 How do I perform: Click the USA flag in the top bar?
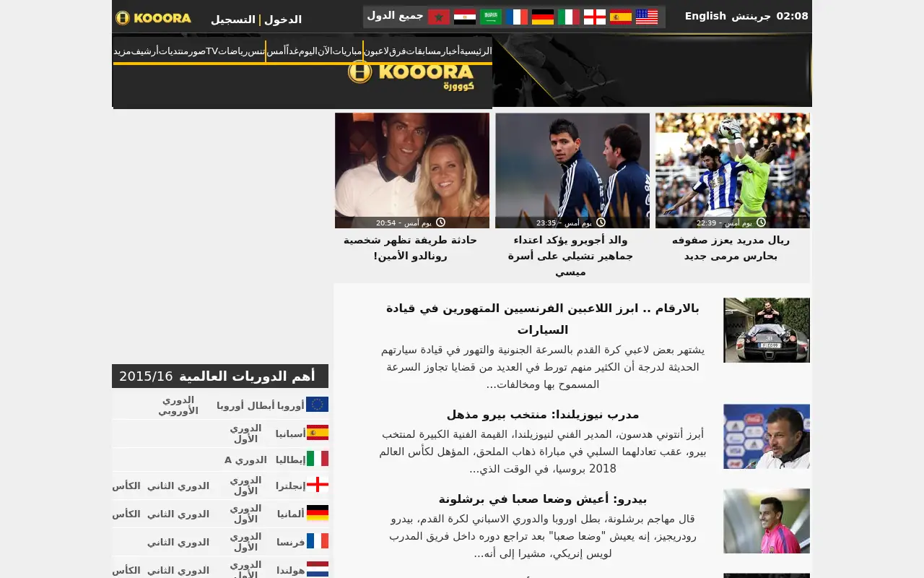tap(647, 17)
